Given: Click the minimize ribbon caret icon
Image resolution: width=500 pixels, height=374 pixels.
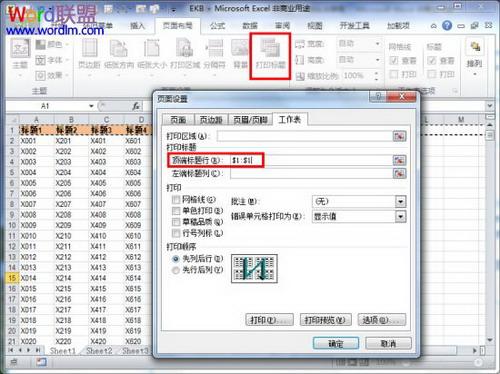Looking at the screenshot, I should pos(434,26).
